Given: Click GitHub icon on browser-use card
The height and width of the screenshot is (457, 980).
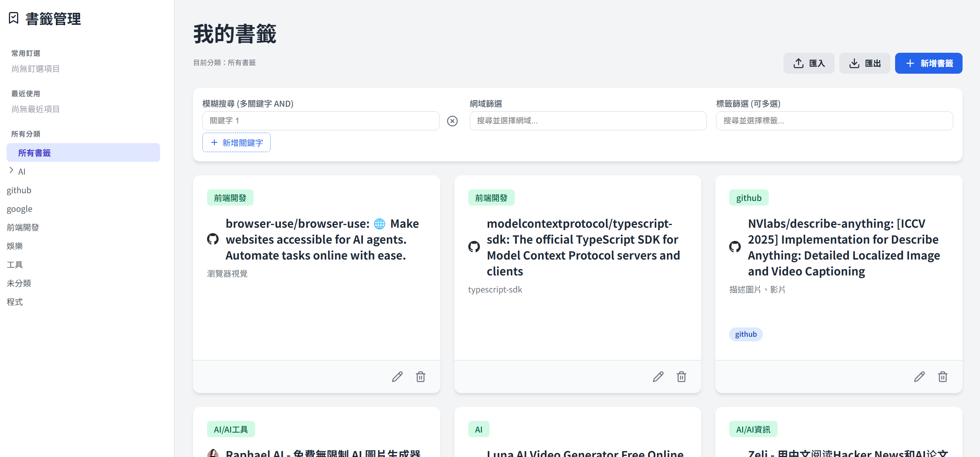Looking at the screenshot, I should click(x=213, y=239).
